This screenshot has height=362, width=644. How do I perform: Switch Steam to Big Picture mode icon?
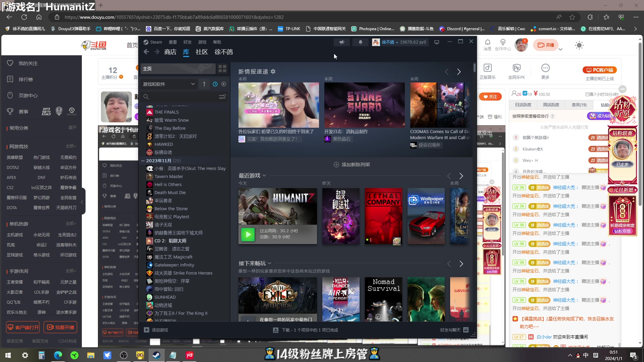(x=437, y=42)
